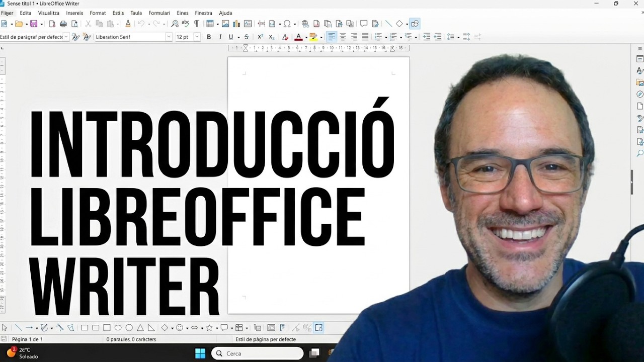644x362 pixels.
Task: Open the Eines menu
Action: (183, 13)
